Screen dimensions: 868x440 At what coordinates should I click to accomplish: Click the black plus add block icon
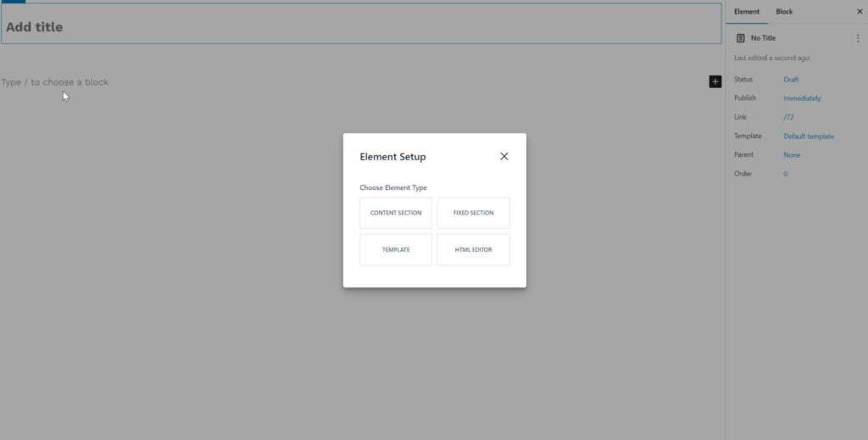pos(715,81)
